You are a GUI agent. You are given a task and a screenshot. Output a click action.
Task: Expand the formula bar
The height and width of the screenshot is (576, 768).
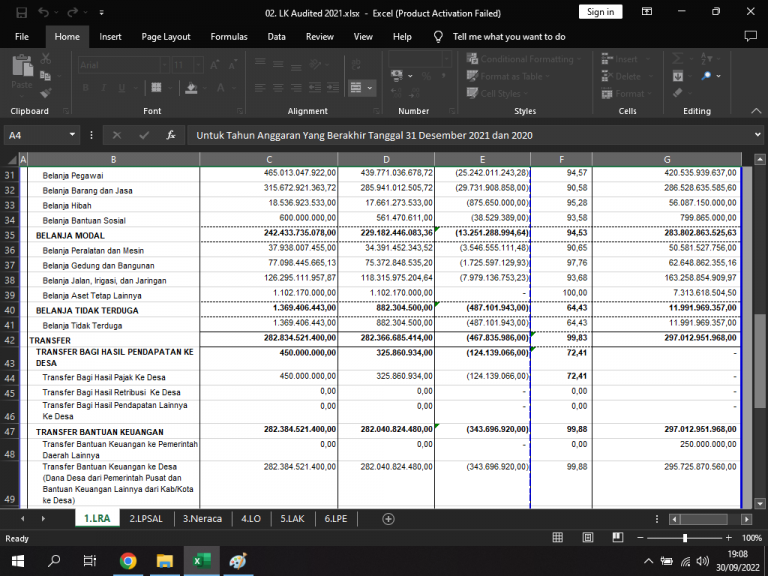755,135
